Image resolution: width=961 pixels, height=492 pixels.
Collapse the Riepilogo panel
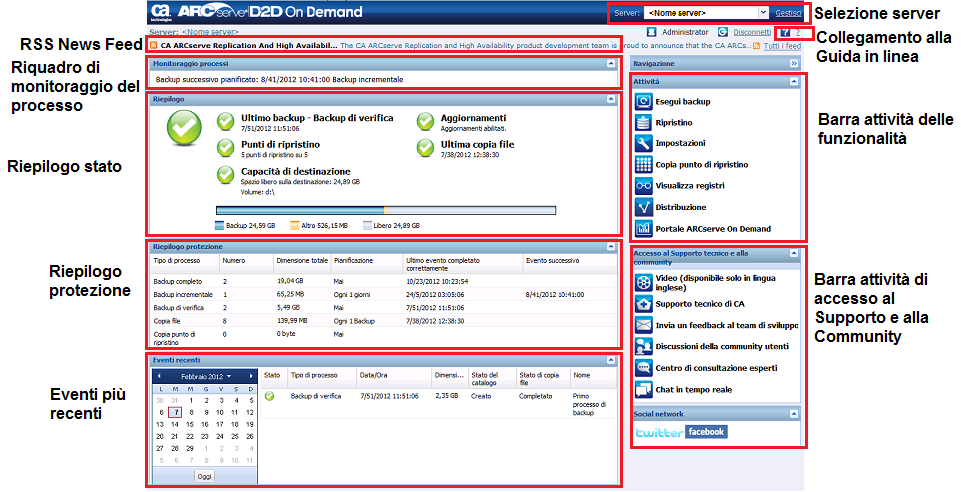[x=611, y=99]
